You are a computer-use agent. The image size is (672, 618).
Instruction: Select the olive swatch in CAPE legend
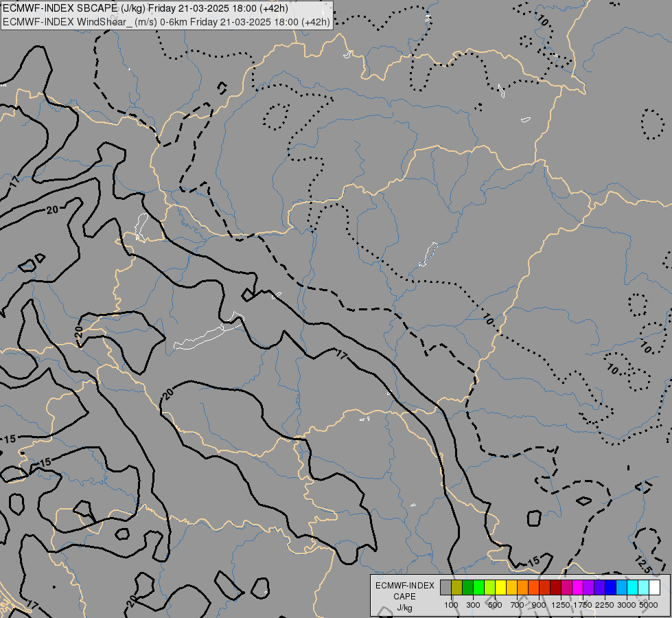click(457, 588)
